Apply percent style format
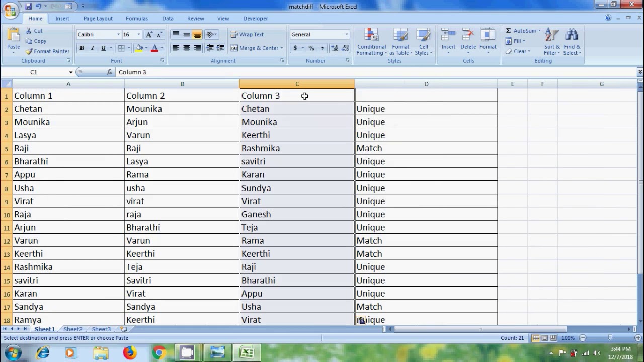This screenshot has height=362, width=644. (311, 48)
